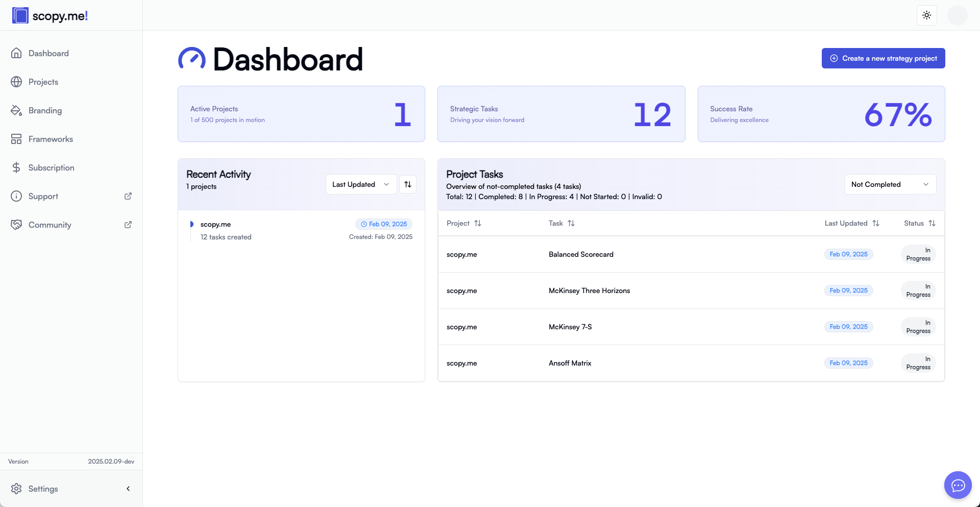This screenshot has width=980, height=507.
Task: Open Frameworks from the sidebar
Action: point(51,139)
